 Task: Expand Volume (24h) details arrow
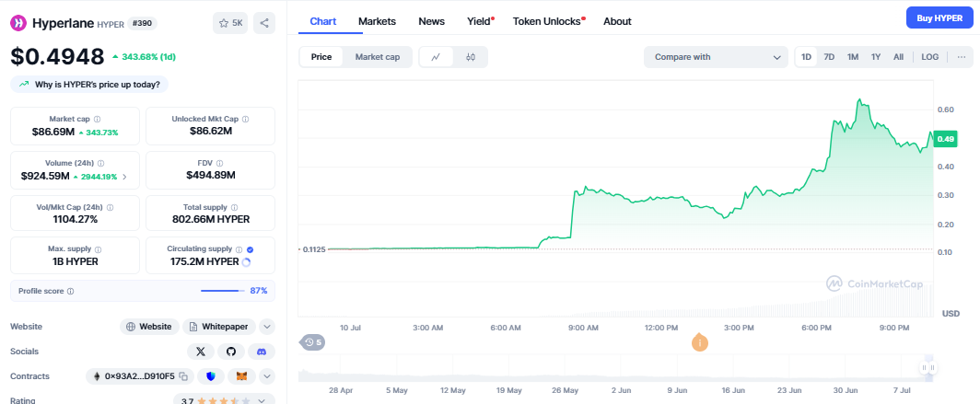pos(124,177)
